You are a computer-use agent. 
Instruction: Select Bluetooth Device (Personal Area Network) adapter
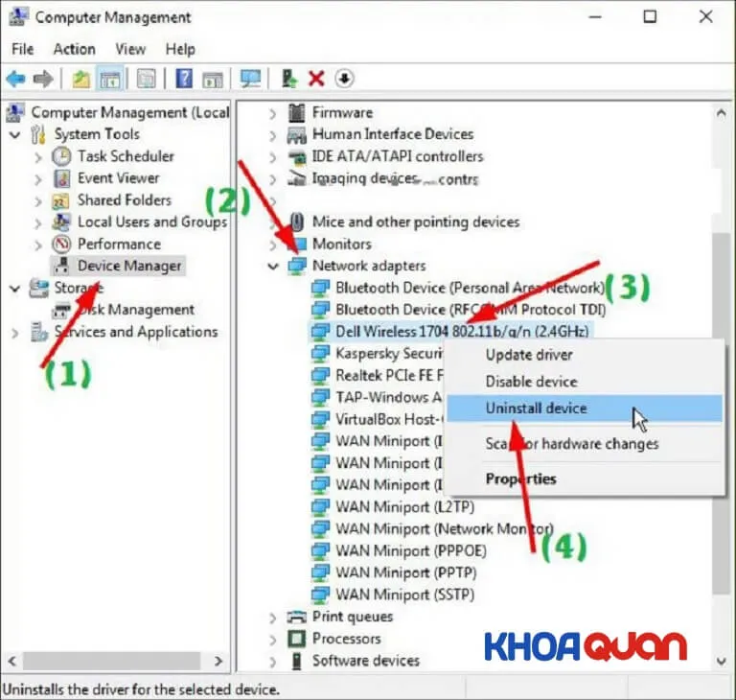[x=470, y=288]
